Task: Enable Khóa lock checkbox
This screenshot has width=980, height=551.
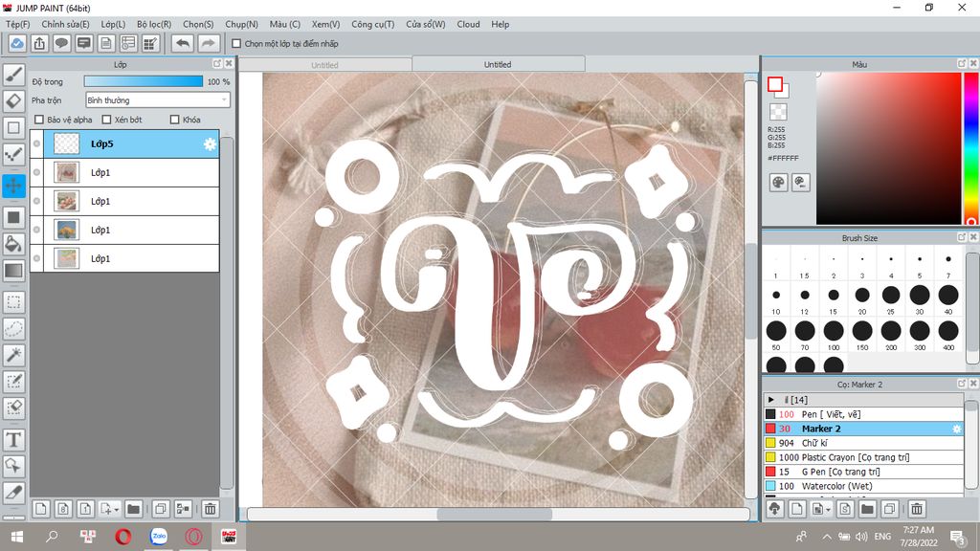Action: [x=175, y=120]
